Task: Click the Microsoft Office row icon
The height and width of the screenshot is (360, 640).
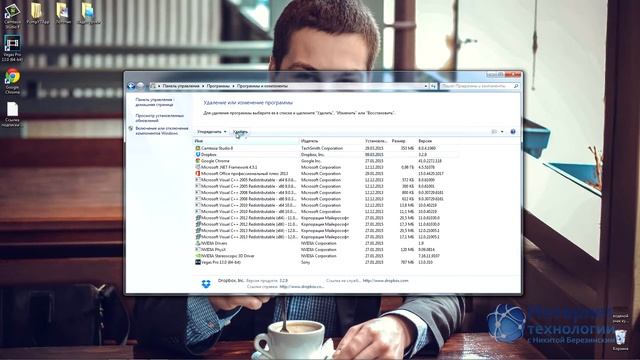Action: (198, 173)
